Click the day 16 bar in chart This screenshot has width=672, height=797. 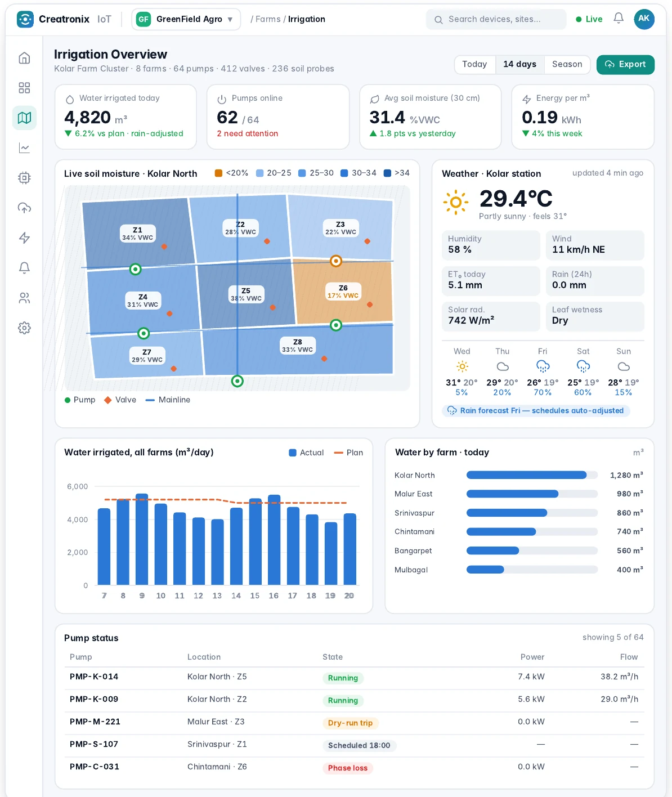(x=274, y=540)
